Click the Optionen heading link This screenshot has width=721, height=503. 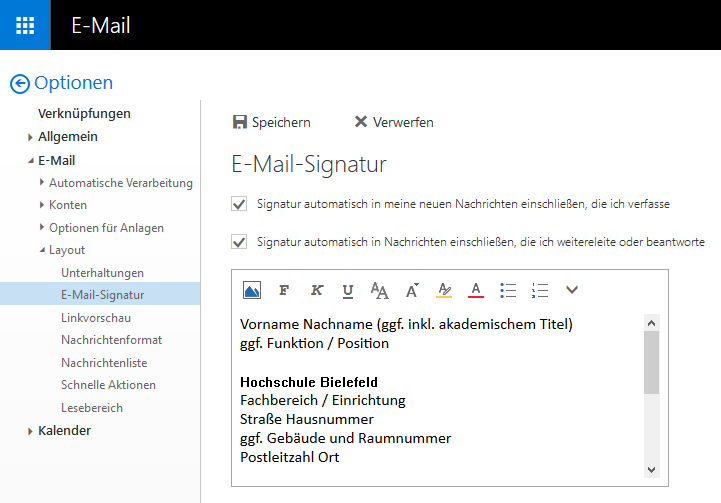click(74, 83)
